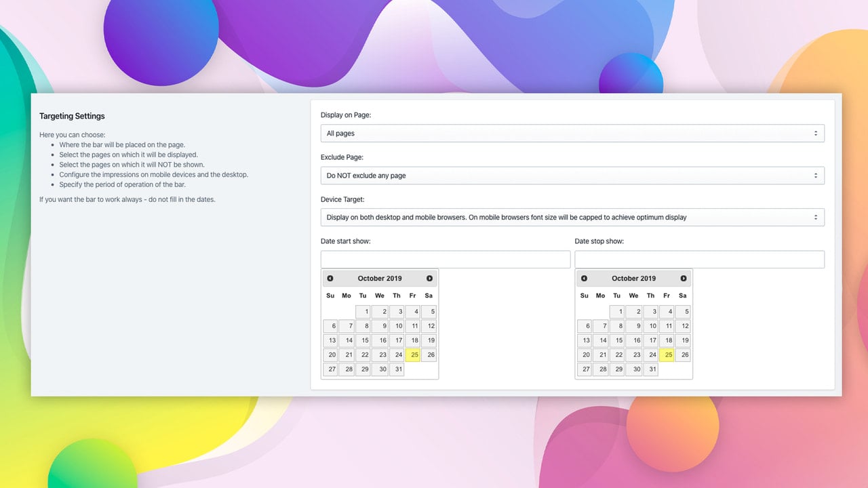Go to previous month in stop date calendar
The width and height of the screenshot is (868, 488).
coord(584,279)
